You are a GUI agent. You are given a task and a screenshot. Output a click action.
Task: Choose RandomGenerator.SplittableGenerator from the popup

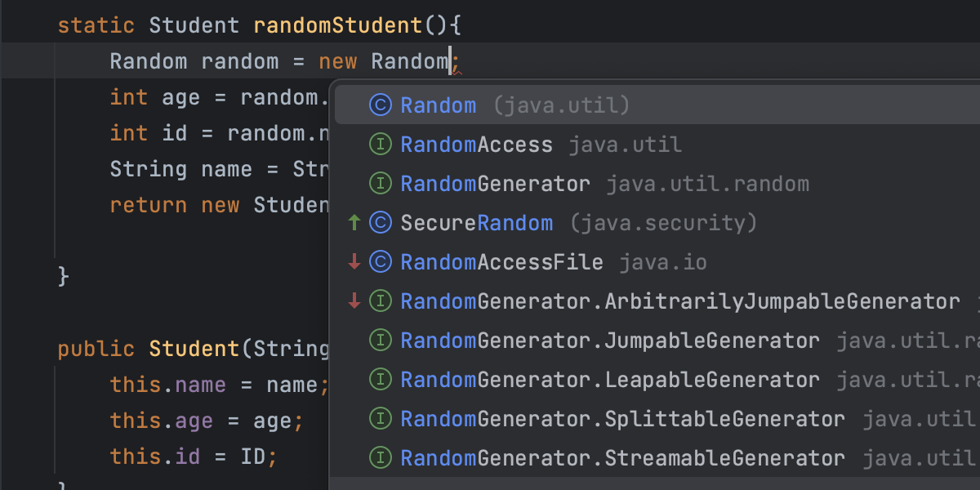tap(621, 418)
